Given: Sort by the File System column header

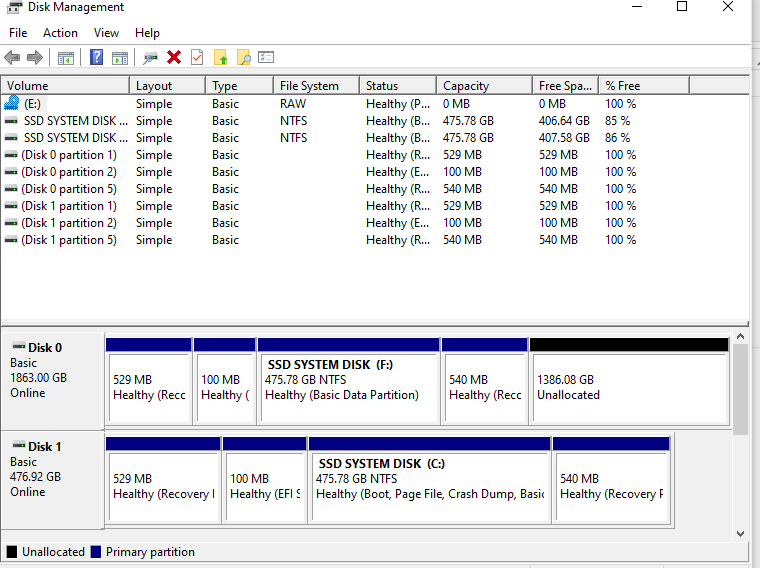Looking at the screenshot, I should (x=317, y=86).
